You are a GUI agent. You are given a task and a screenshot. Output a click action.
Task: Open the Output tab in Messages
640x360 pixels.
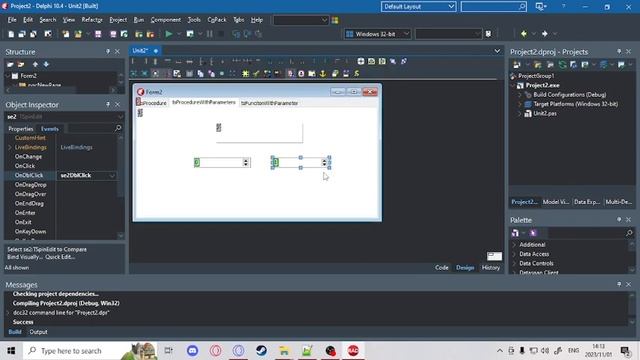38,332
